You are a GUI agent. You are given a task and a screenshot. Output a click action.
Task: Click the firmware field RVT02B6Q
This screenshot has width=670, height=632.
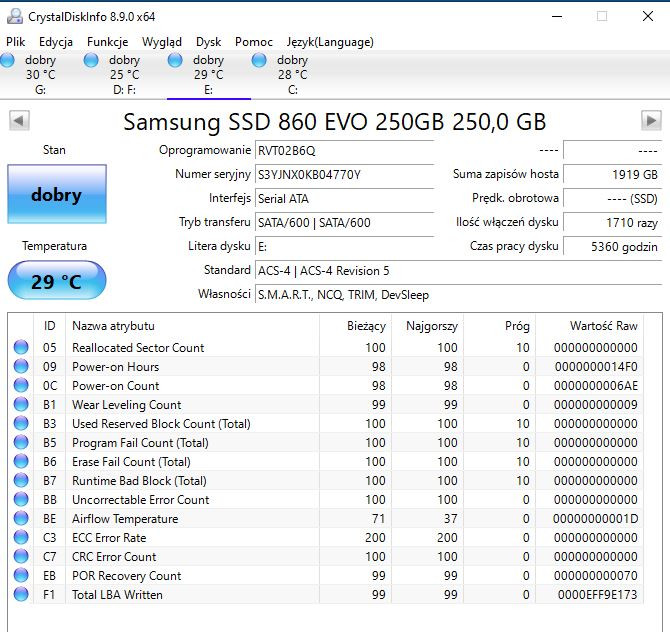click(x=344, y=151)
